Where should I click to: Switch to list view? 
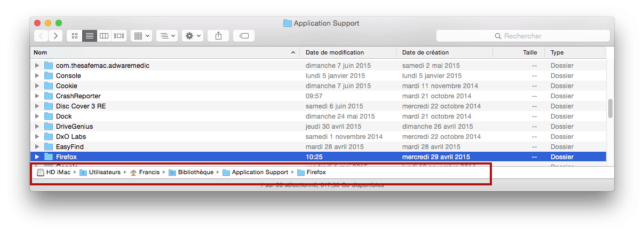coord(90,36)
